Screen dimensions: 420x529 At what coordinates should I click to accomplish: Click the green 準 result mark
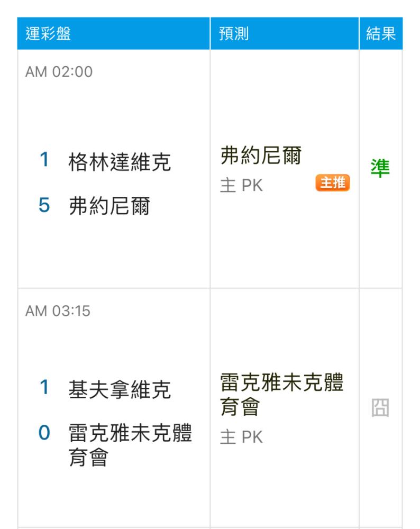[380, 168]
